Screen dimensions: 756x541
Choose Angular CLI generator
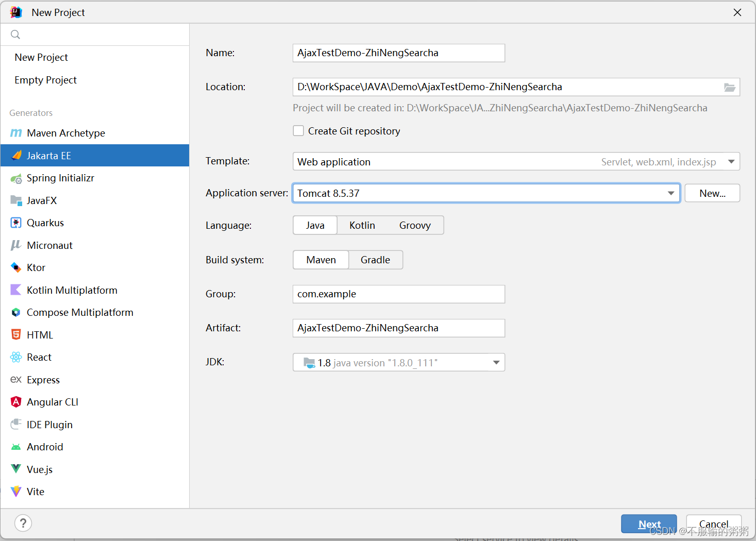(95, 402)
